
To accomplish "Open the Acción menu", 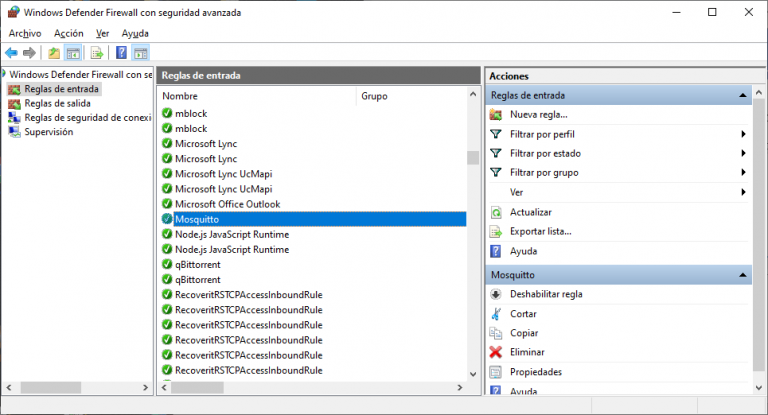I will click(69, 33).
